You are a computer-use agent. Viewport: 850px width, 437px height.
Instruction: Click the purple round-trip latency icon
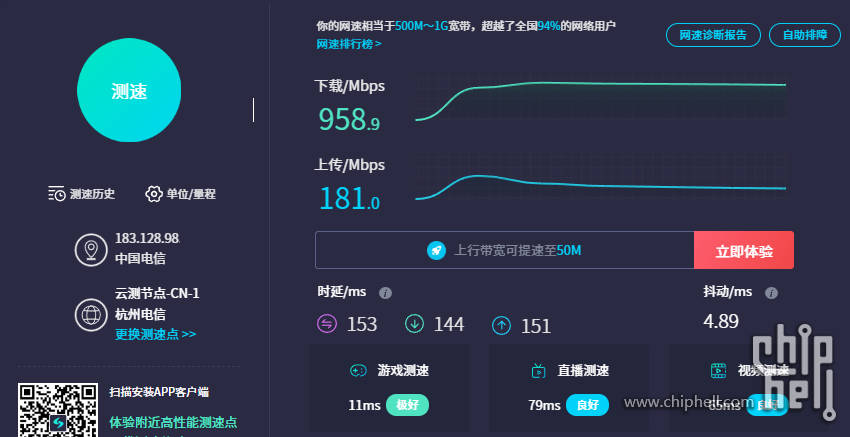click(x=327, y=324)
